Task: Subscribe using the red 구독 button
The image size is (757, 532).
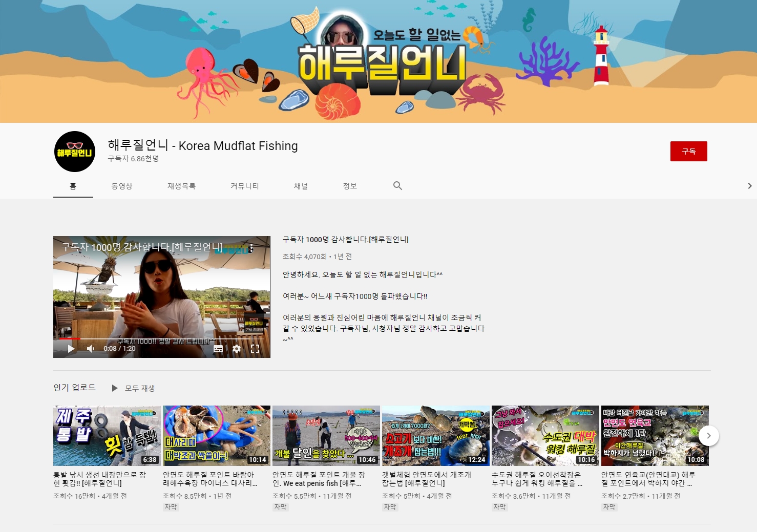Action: (x=688, y=152)
